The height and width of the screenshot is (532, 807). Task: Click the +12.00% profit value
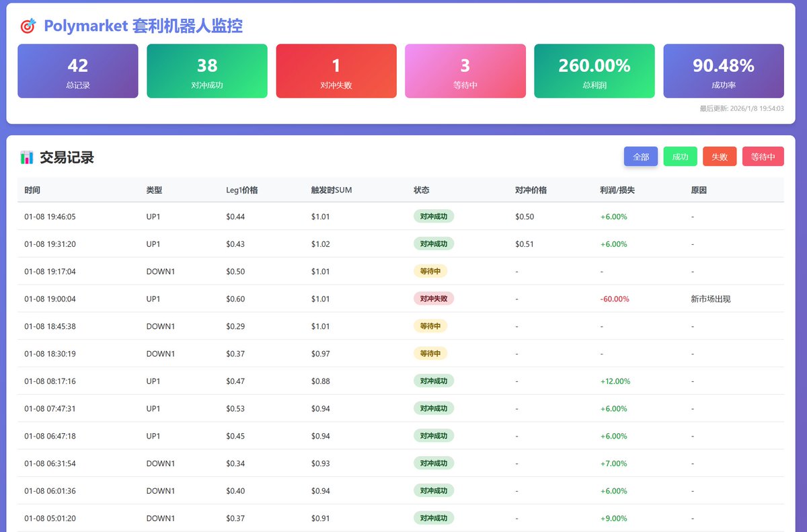pos(615,381)
